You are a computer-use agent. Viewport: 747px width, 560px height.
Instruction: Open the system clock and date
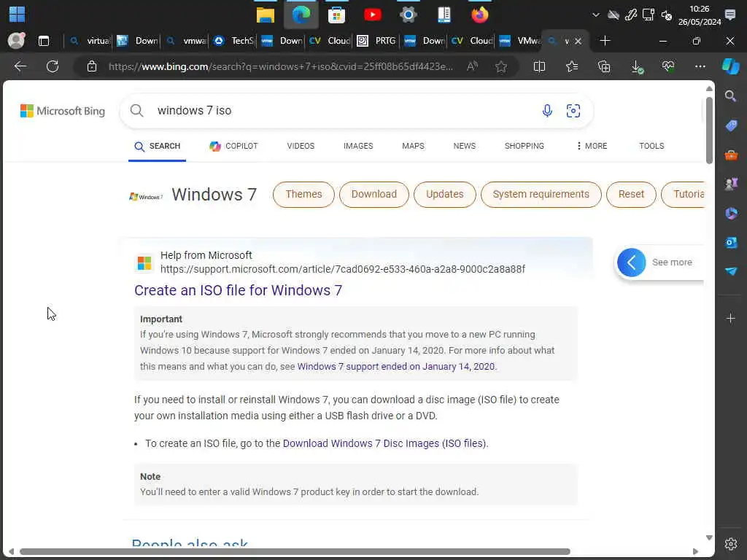[x=700, y=15]
